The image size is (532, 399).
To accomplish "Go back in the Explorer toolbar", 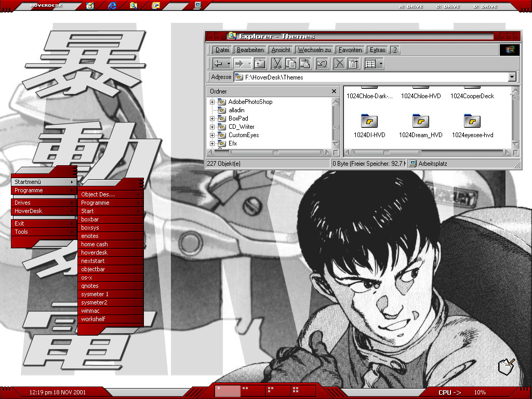I will [218, 63].
